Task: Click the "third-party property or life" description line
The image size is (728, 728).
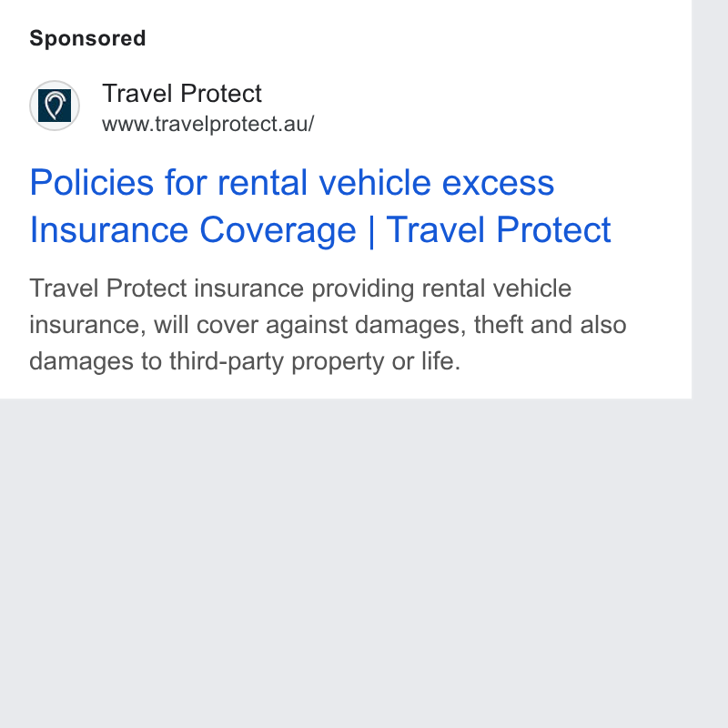Action: click(x=245, y=361)
